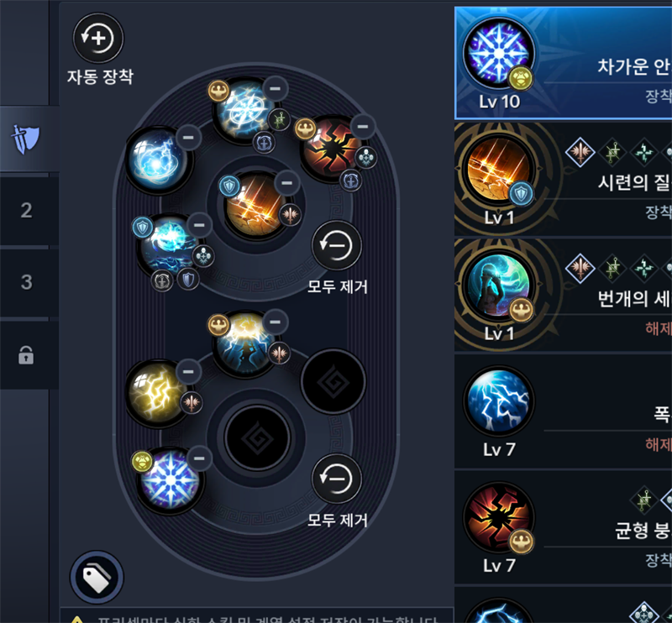
Task: Click the 균형 붕괴 skill icon Lv 7
Action: pos(498,517)
